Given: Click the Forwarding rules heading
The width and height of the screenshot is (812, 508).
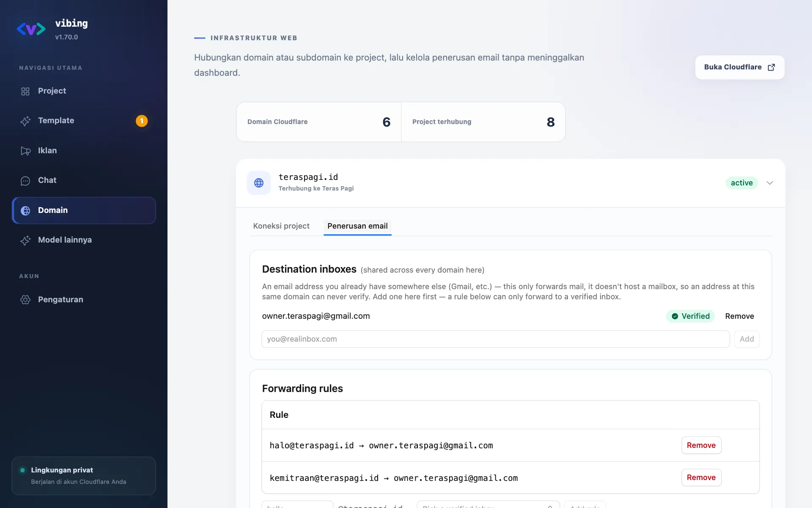Looking at the screenshot, I should click(x=302, y=389).
